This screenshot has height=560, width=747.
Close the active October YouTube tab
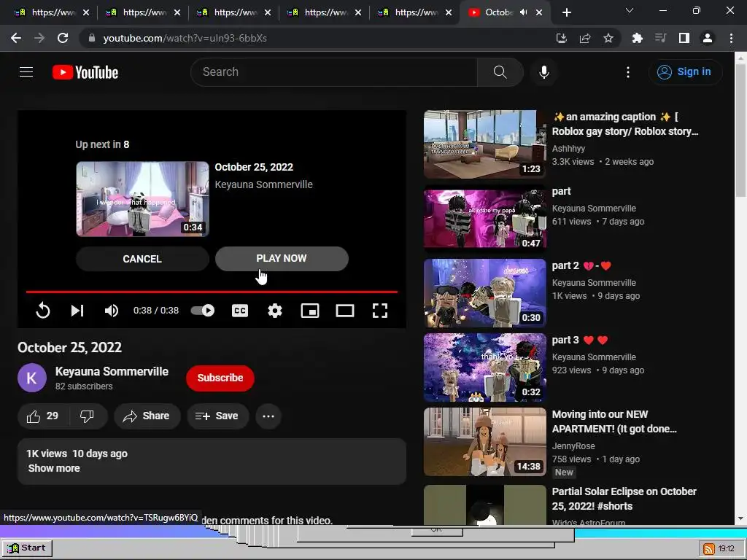pos(539,12)
